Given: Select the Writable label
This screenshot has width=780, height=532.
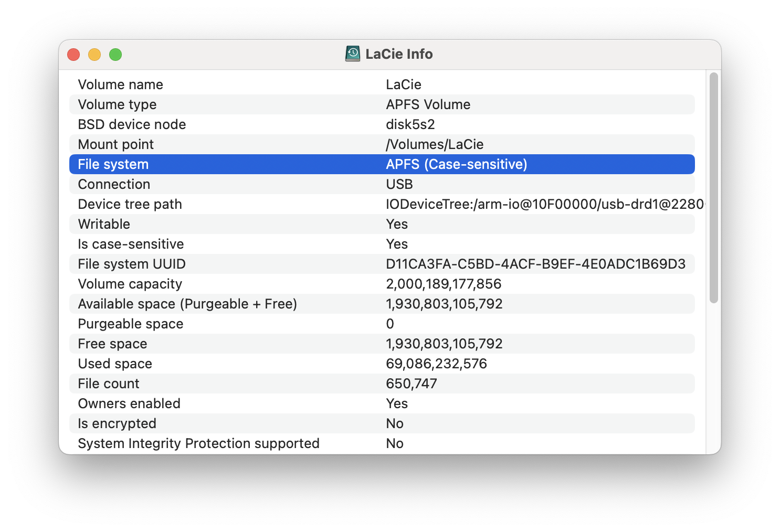Looking at the screenshot, I should pos(104,224).
